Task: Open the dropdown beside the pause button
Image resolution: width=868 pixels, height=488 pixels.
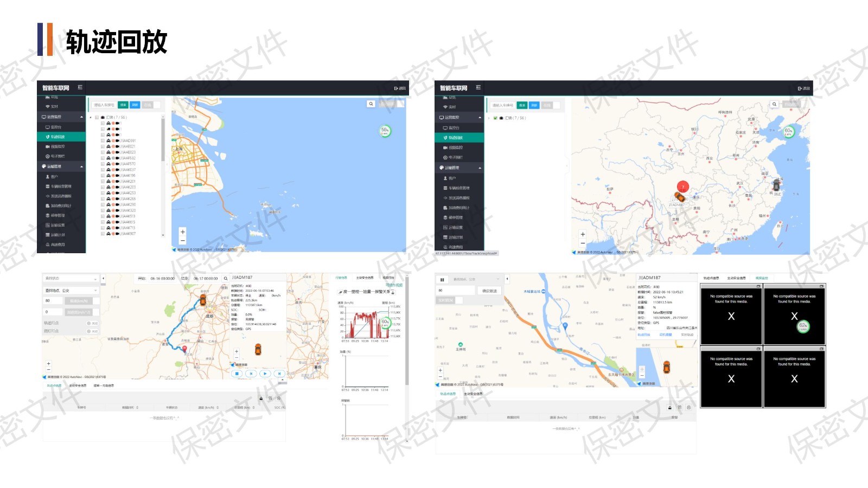Action: (x=477, y=280)
